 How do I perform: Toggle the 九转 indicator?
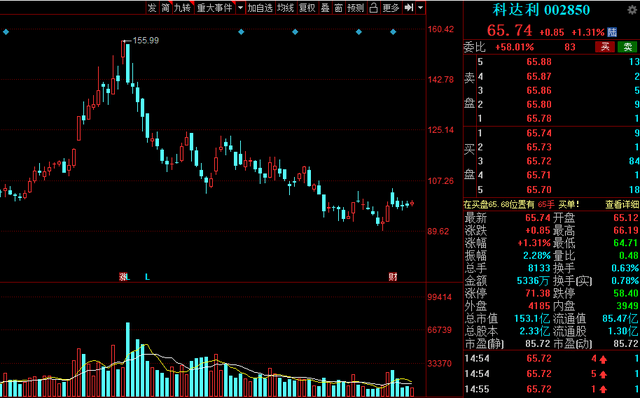click(182, 8)
